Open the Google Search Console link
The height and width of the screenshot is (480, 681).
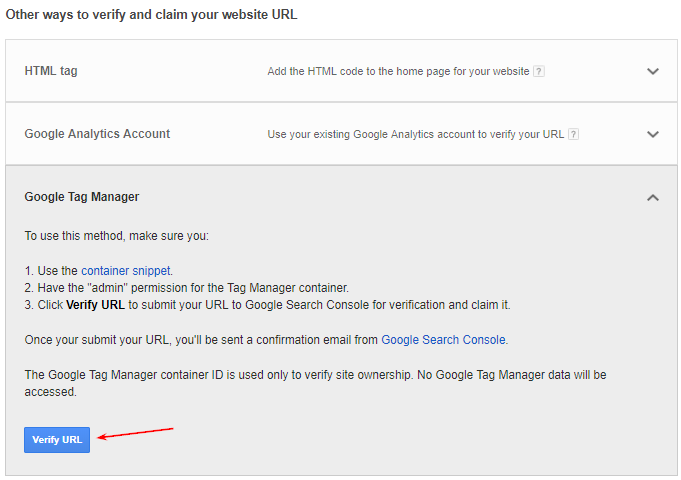[x=443, y=340]
